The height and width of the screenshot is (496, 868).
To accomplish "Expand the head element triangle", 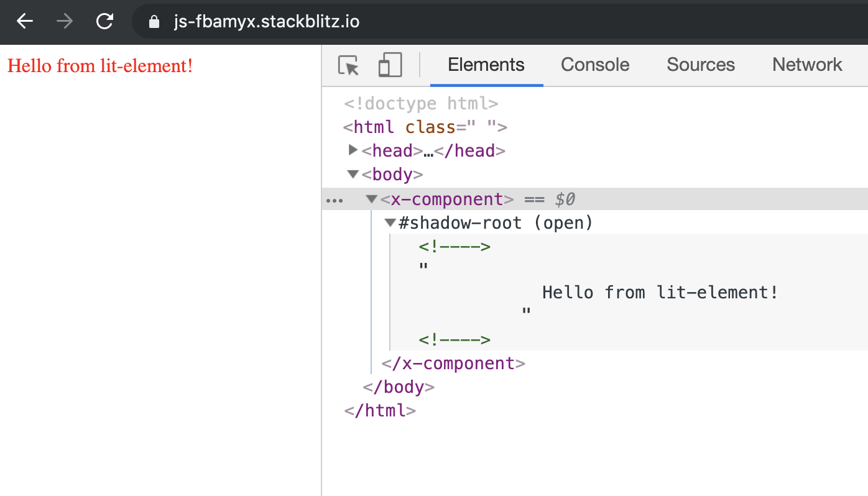I will click(x=353, y=150).
